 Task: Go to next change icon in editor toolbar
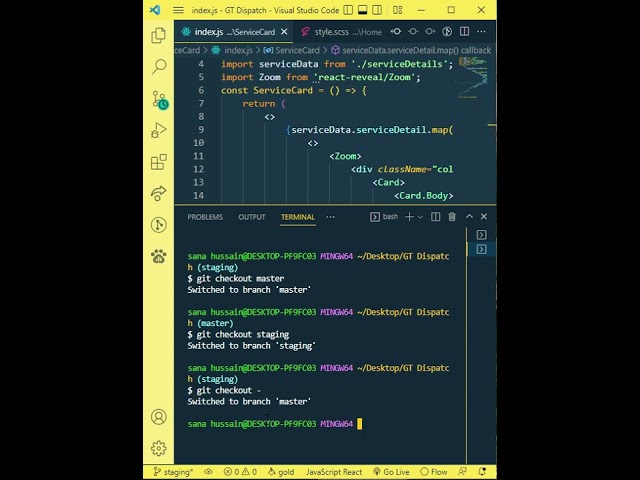(430, 31)
